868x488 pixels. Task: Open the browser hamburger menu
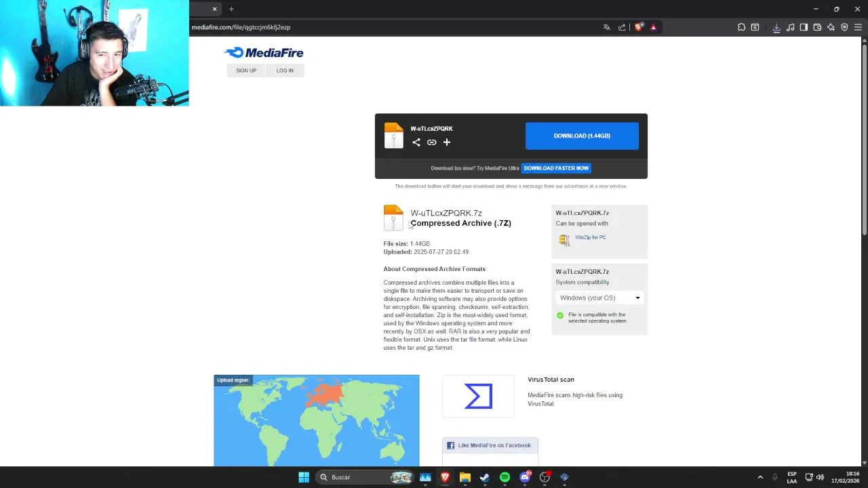coord(858,27)
